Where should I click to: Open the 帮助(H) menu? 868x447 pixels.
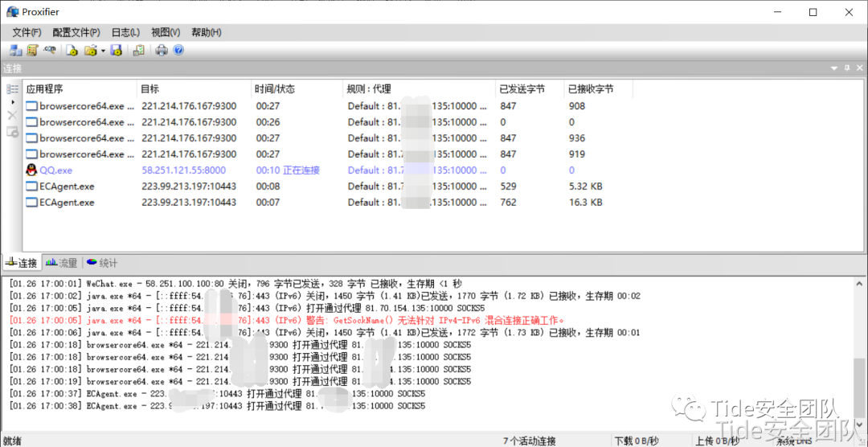207,32
